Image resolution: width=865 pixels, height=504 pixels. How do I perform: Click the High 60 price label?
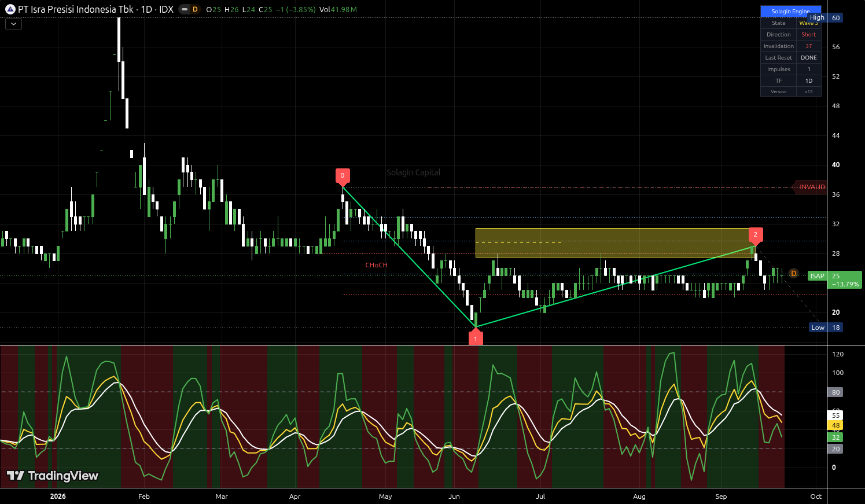tap(826, 18)
